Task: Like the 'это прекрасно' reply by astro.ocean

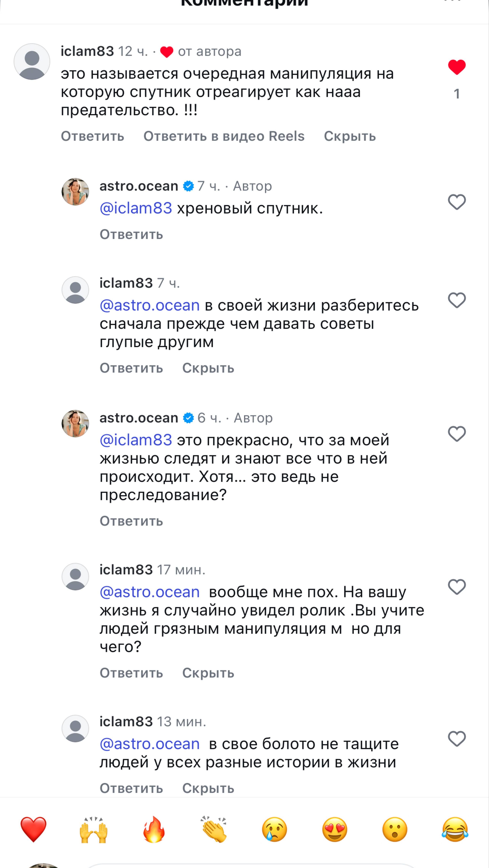Action: pyautogui.click(x=457, y=434)
